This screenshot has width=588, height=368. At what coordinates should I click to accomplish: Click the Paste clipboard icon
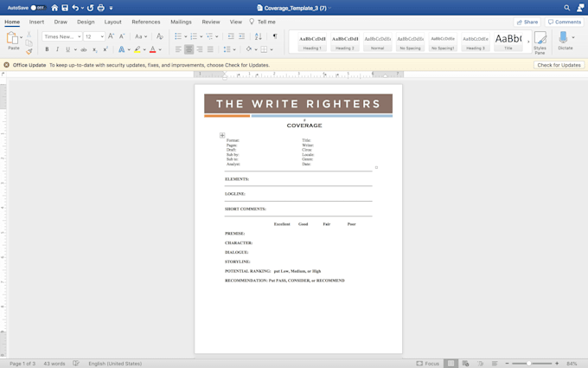(x=12, y=38)
